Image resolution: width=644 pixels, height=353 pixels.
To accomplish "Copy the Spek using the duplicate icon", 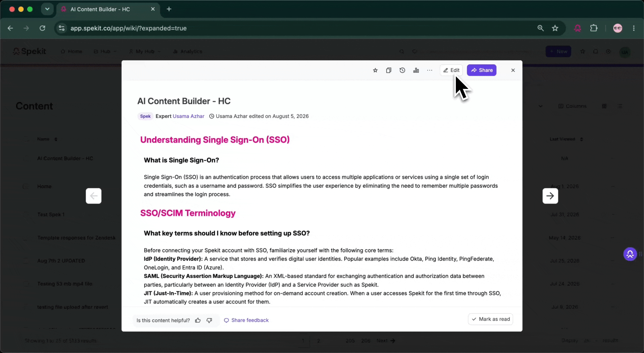I will [x=389, y=70].
